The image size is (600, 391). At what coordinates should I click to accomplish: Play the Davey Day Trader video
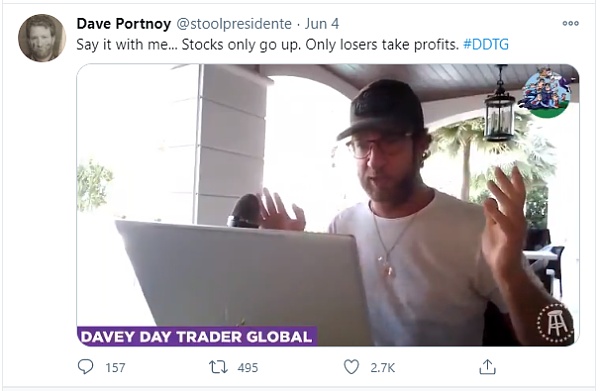click(x=328, y=205)
